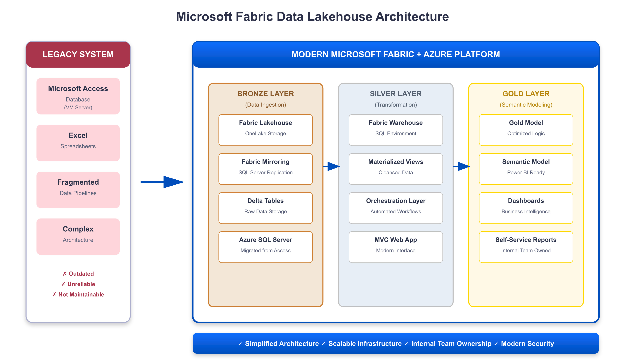
Task: Click the '(Semantic Modeling)' subtitle
Action: coord(526,105)
